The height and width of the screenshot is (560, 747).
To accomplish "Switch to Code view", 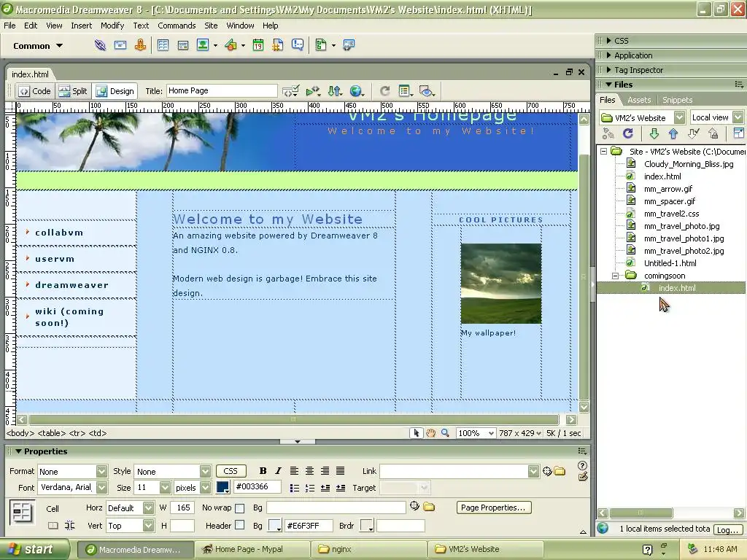I will pyautogui.click(x=35, y=91).
